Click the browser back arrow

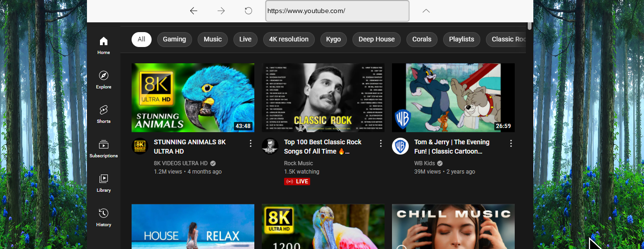(x=193, y=11)
